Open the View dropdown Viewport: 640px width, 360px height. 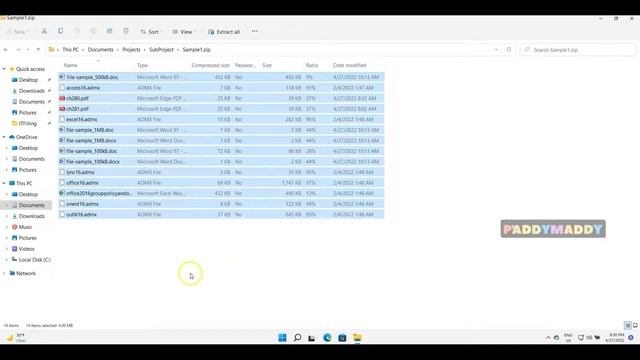click(183, 32)
